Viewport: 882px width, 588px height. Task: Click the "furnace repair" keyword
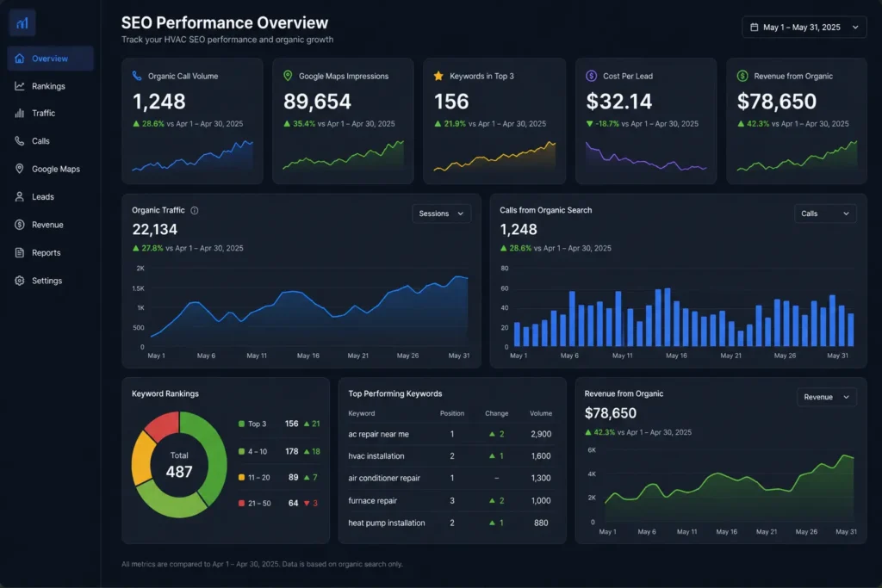pyautogui.click(x=372, y=500)
